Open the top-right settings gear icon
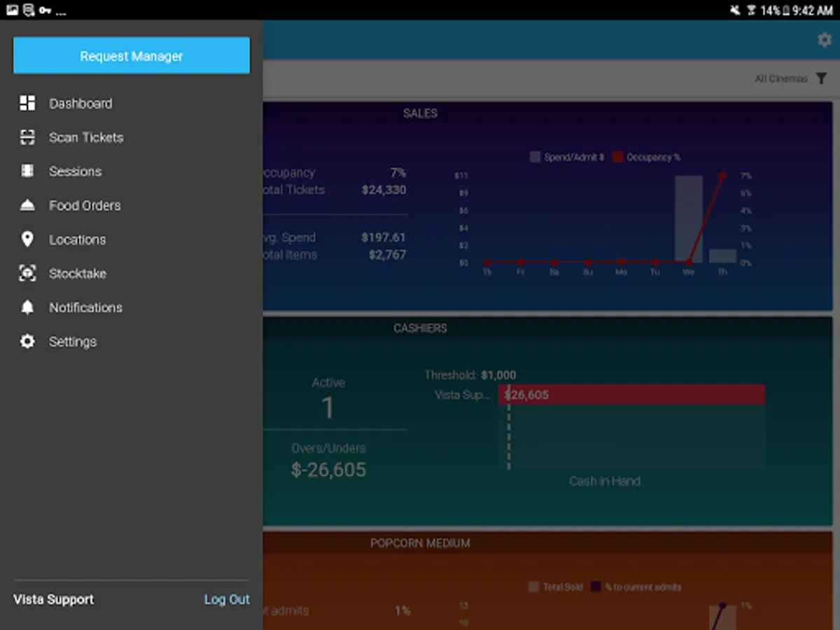This screenshot has width=840, height=630. tap(825, 40)
